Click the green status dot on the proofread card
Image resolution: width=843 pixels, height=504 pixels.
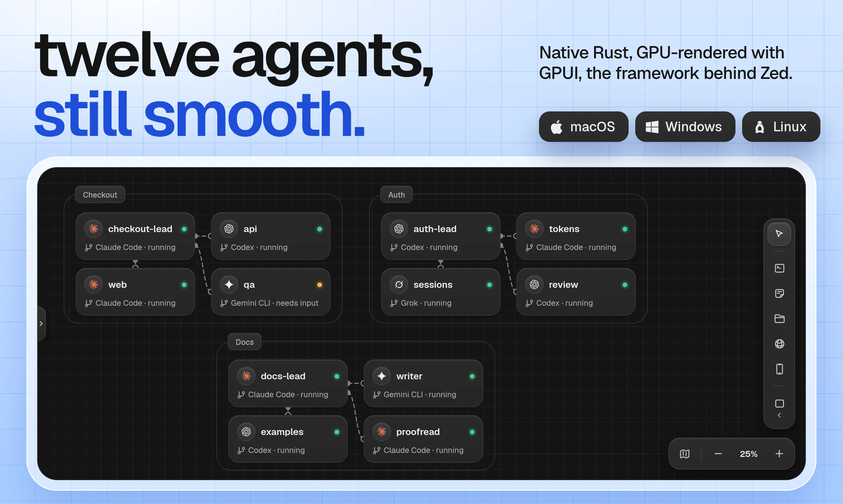pos(472,432)
